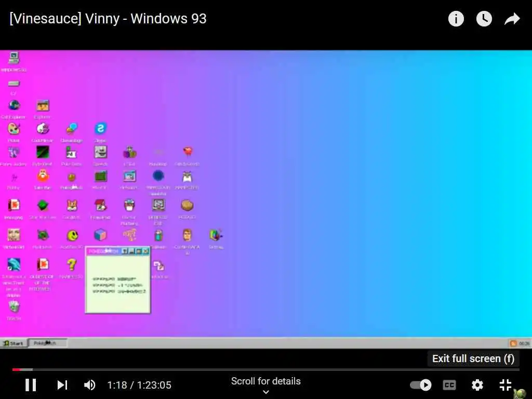Click the PokéGlitch window help button
Image resolution: width=532 pixels, height=399 pixels.
(125, 251)
